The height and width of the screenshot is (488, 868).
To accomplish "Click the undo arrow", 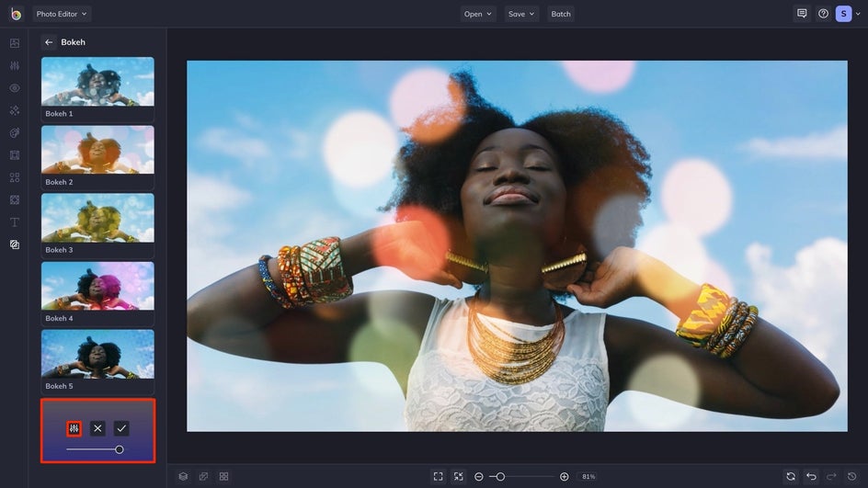I will (x=811, y=476).
